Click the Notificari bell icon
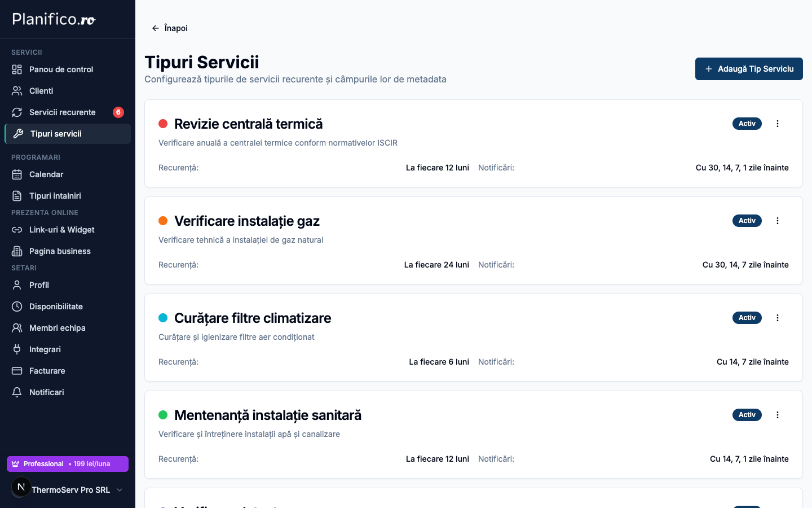 16,392
